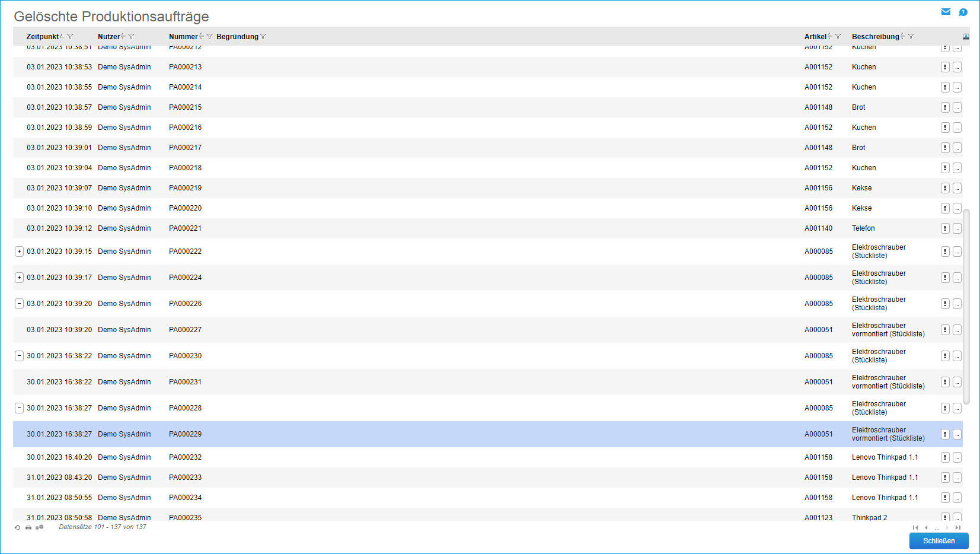Viewport: 980px width, 554px height.
Task: Click the settings gears icon in footer
Action: tap(39, 527)
